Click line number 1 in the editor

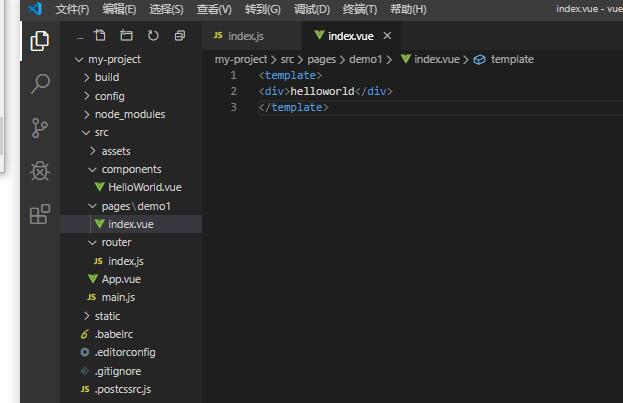233,75
